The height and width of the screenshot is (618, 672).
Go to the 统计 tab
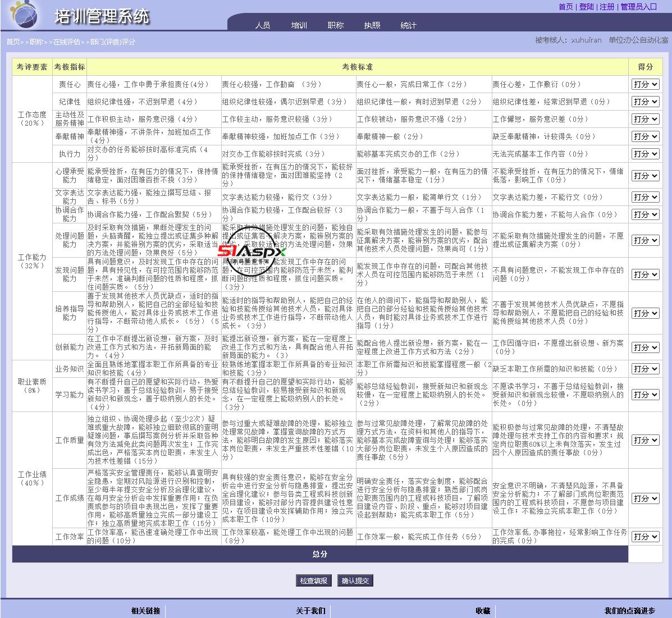tap(408, 25)
